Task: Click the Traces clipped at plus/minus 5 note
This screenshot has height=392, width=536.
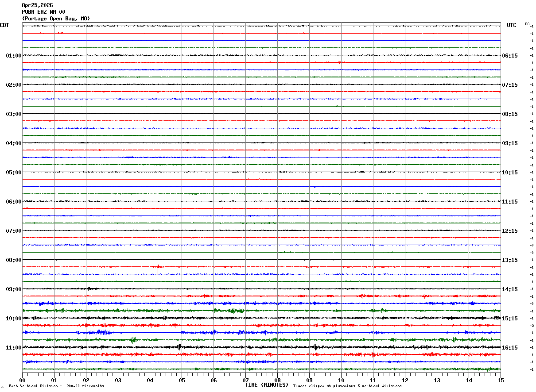Action: coord(347,386)
